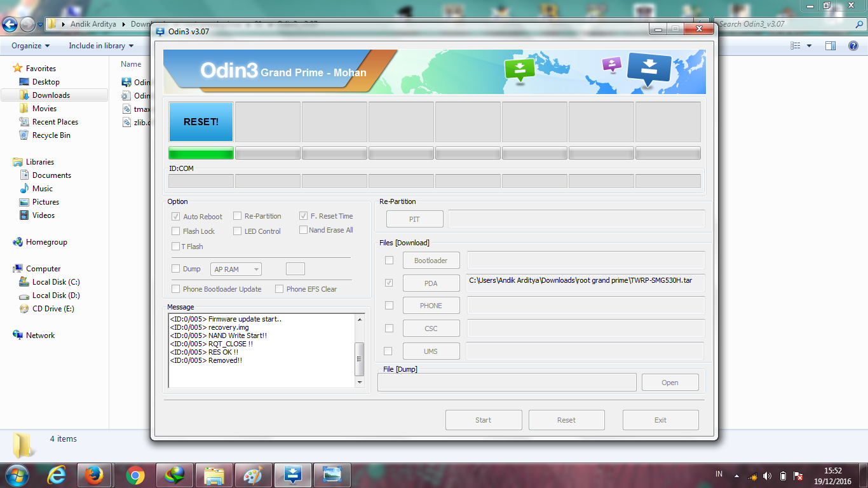Image resolution: width=868 pixels, height=488 pixels.
Task: Select Desktop in Favorites
Action: 46,82
